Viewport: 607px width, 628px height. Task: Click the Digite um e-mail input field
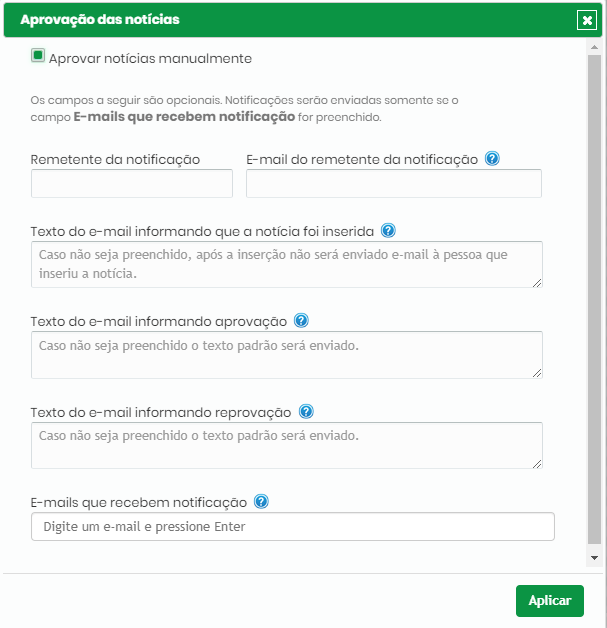(x=293, y=527)
